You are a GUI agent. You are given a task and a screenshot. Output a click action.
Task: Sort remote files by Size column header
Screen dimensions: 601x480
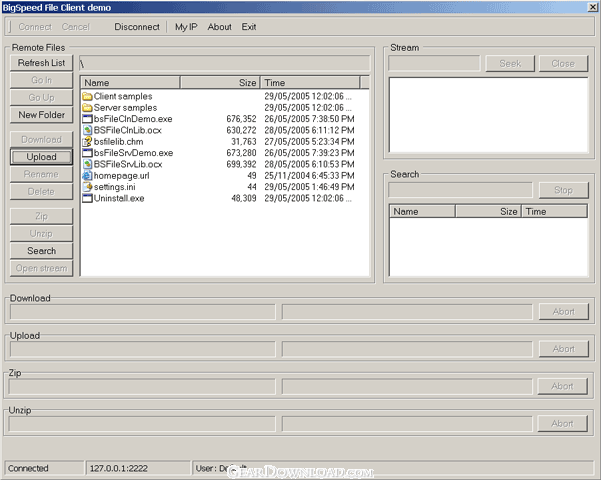[220, 83]
